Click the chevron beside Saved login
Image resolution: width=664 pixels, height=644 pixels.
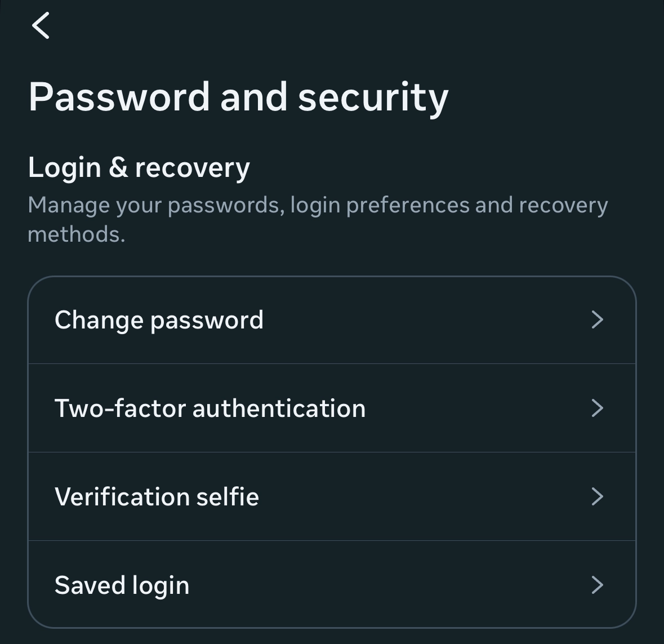pos(597,585)
